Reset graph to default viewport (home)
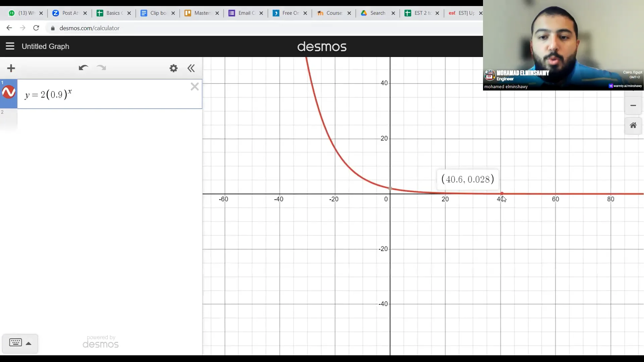Viewport: 644px width, 362px height. [x=633, y=125]
